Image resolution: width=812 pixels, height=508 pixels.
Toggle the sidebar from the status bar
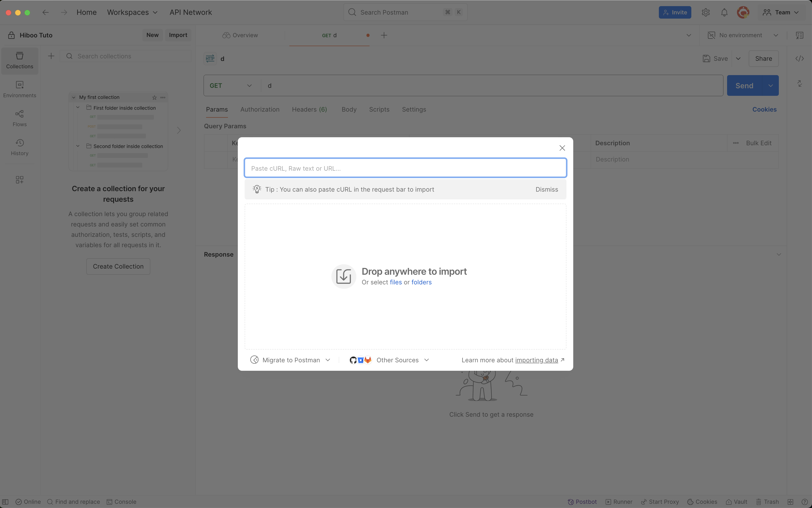click(5, 502)
